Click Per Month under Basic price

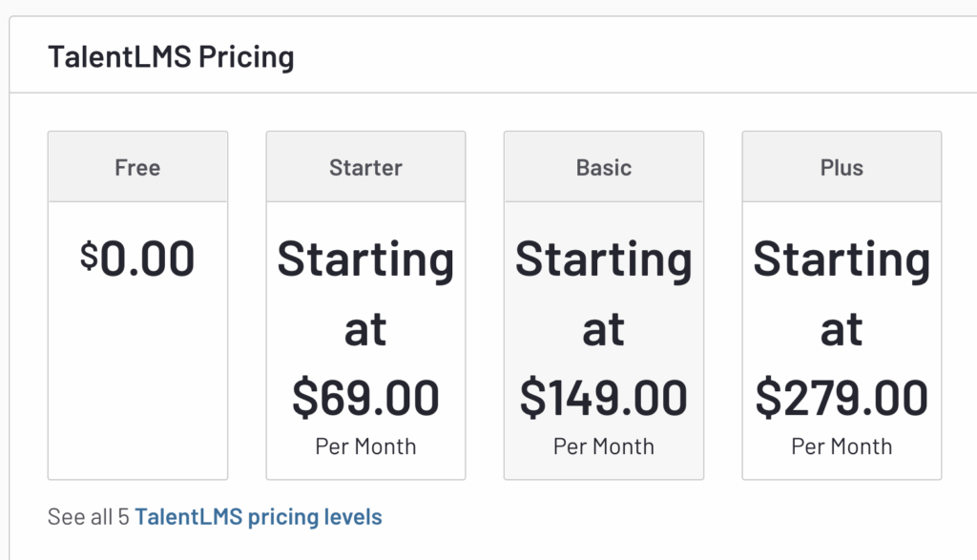(604, 446)
